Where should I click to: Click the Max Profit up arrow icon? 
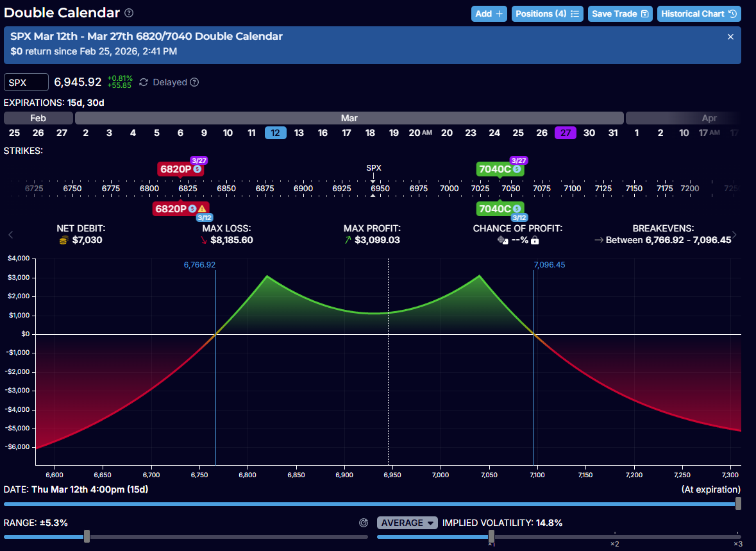pyautogui.click(x=348, y=241)
